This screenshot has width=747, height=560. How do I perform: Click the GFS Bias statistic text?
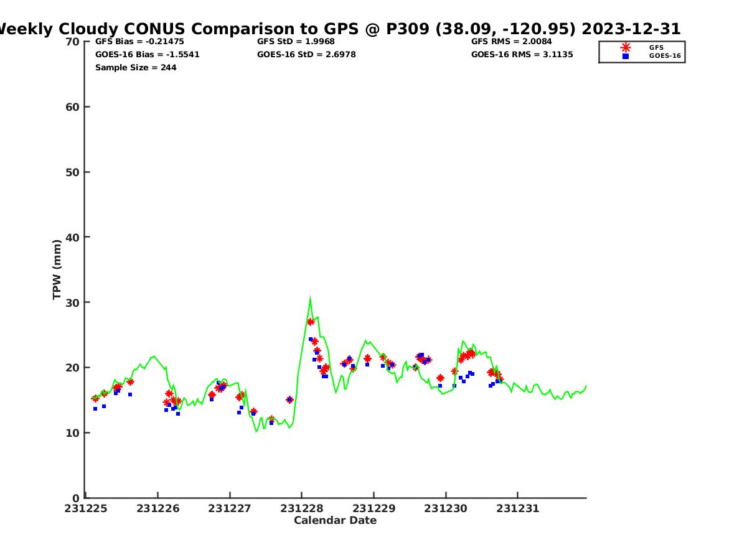point(139,42)
